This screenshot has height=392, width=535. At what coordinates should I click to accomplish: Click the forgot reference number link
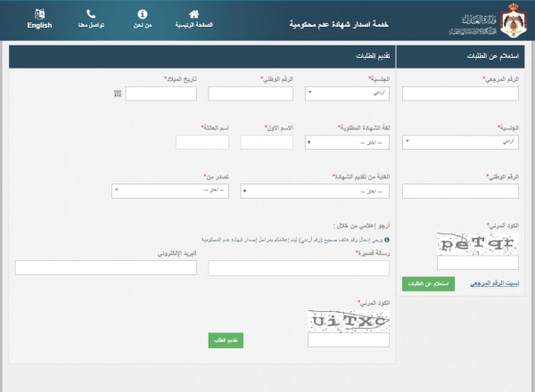pyautogui.click(x=494, y=283)
